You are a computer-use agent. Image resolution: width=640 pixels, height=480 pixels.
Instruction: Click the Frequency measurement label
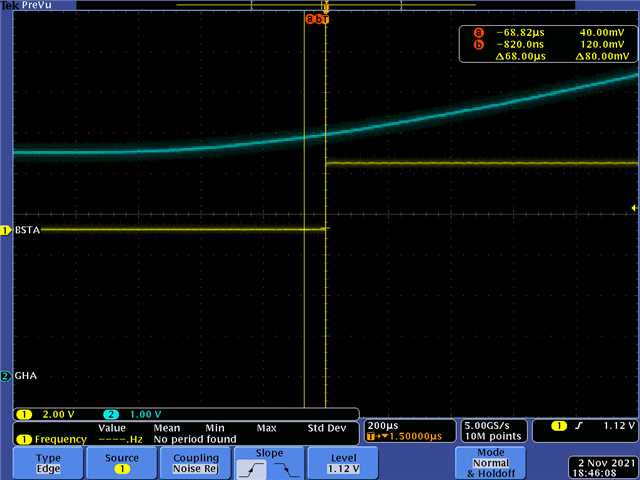coord(60,440)
